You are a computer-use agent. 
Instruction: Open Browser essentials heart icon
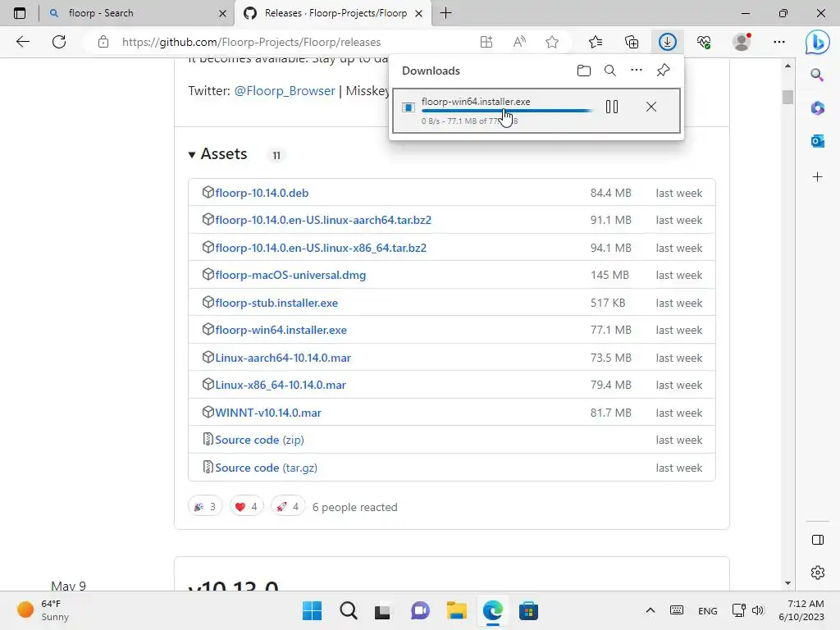tap(704, 42)
